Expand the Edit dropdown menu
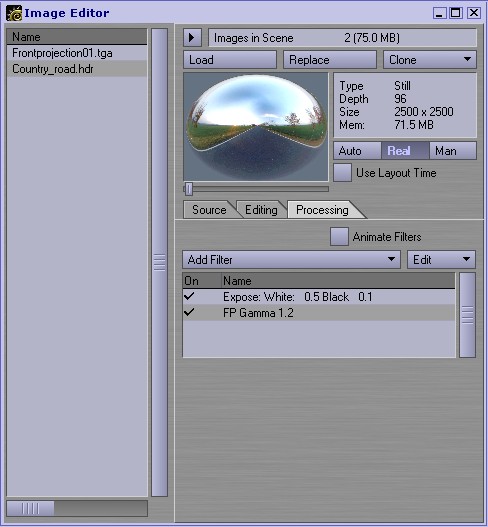Viewport: 488px width, 527px height. pyautogui.click(x=441, y=259)
